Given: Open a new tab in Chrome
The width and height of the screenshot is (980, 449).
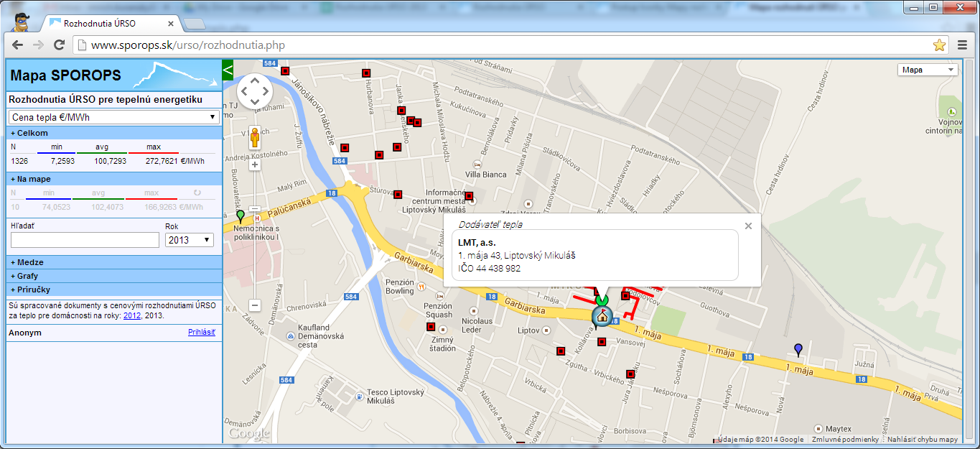Looking at the screenshot, I should pos(194,24).
